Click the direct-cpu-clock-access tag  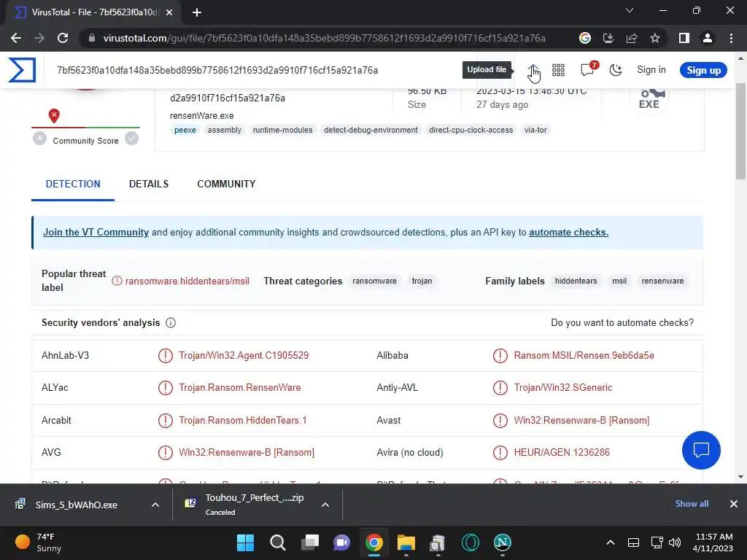[x=471, y=130]
